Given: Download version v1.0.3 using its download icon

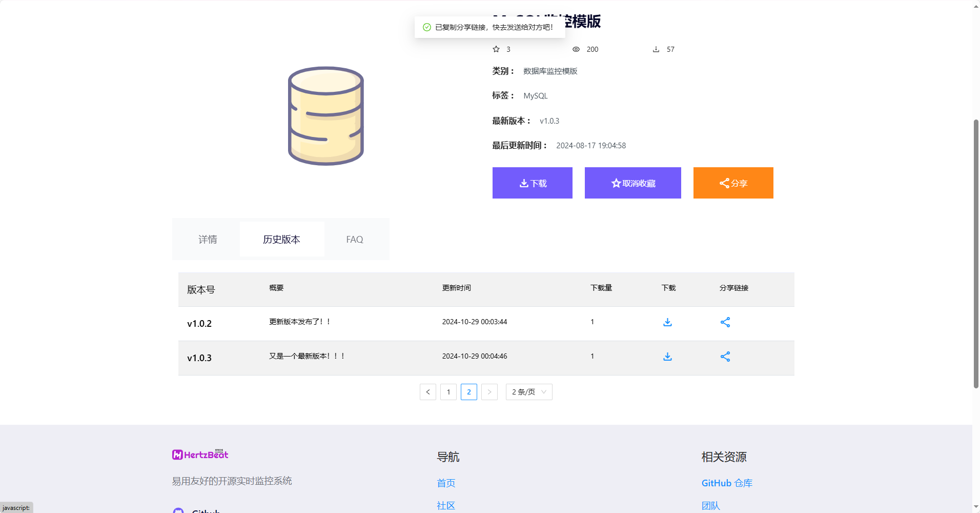Looking at the screenshot, I should (x=667, y=357).
